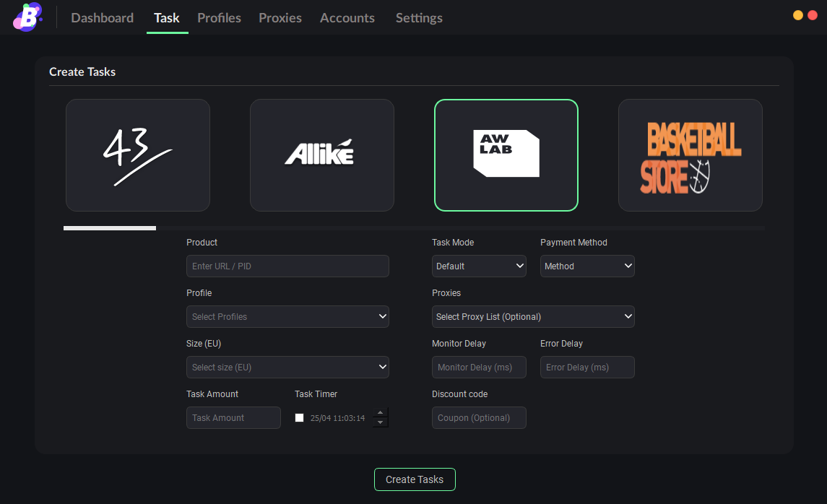This screenshot has width=827, height=504.
Task: Decrease Task Timer with down arrow
Action: (380, 422)
